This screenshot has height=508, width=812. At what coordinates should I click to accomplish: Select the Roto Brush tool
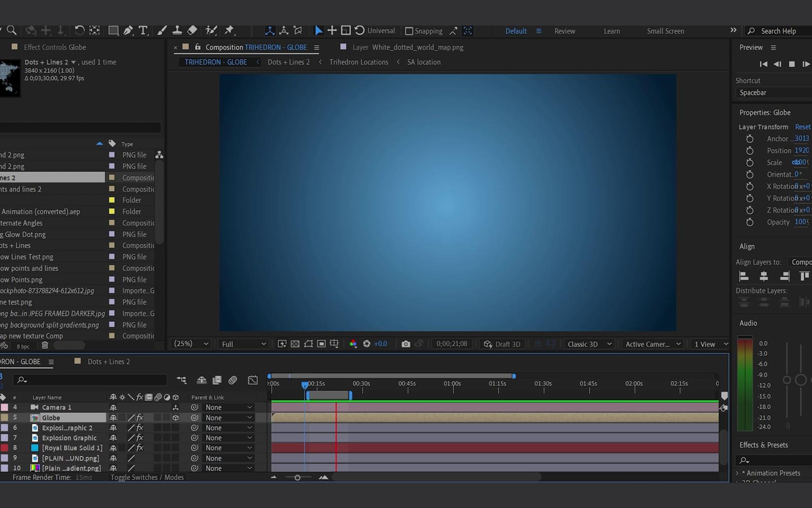211,30
